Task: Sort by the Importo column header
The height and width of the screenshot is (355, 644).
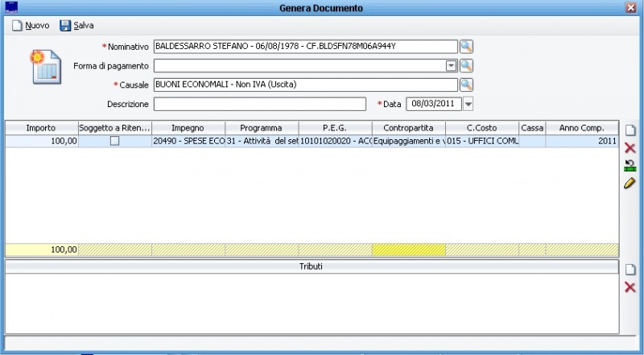Action: tap(41, 128)
